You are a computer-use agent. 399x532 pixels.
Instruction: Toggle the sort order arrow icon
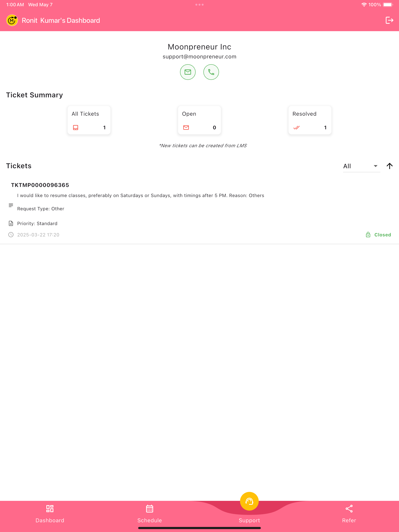point(390,166)
